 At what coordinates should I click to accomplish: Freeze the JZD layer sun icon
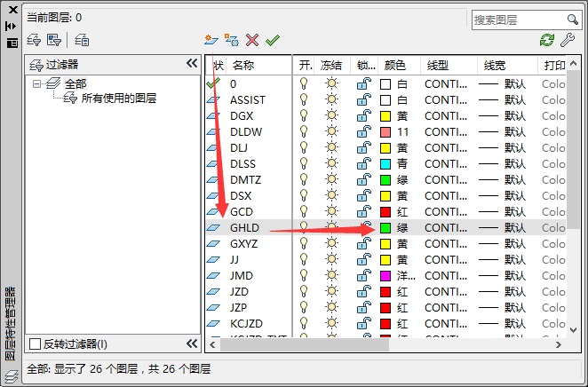coord(331,291)
